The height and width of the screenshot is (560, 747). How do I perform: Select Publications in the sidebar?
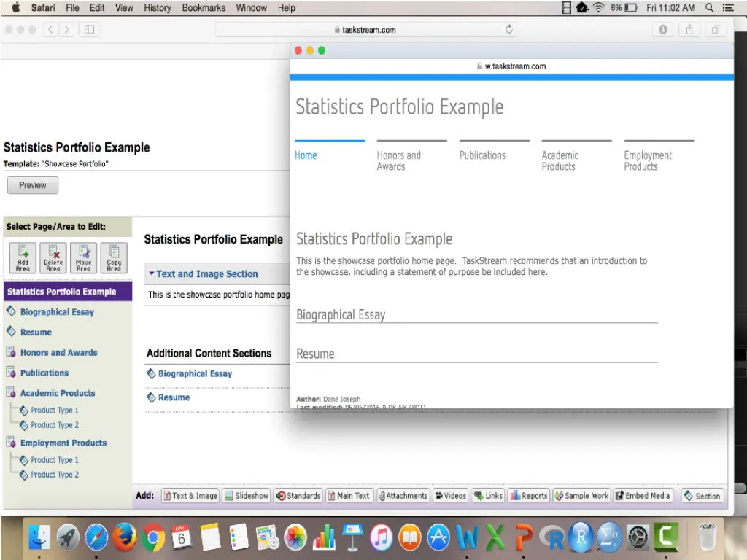point(44,373)
